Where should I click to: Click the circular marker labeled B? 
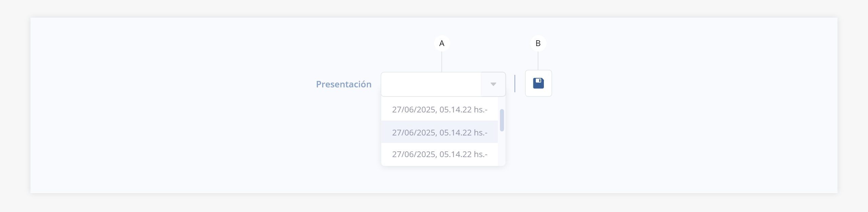pos(538,43)
